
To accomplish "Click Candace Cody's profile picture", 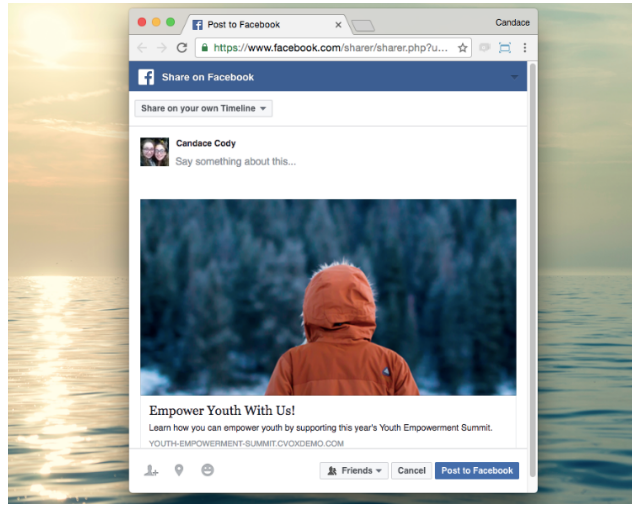I will click(x=154, y=152).
